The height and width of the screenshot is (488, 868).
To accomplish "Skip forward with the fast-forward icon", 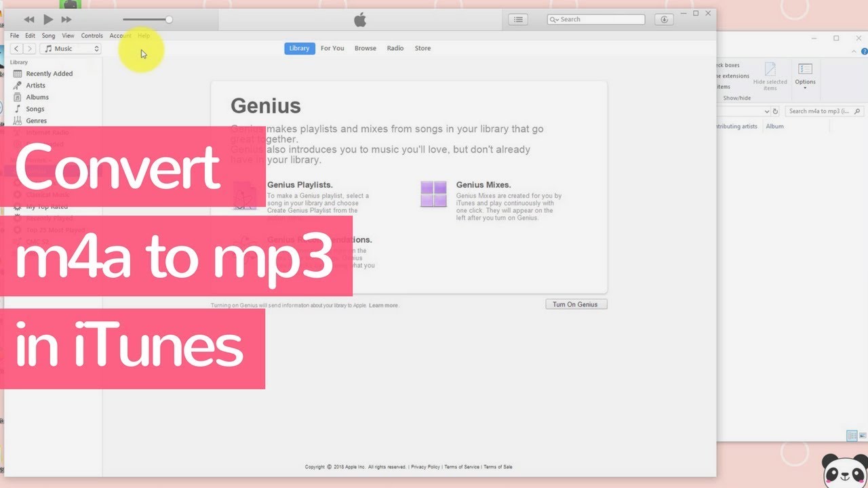I will coord(66,20).
